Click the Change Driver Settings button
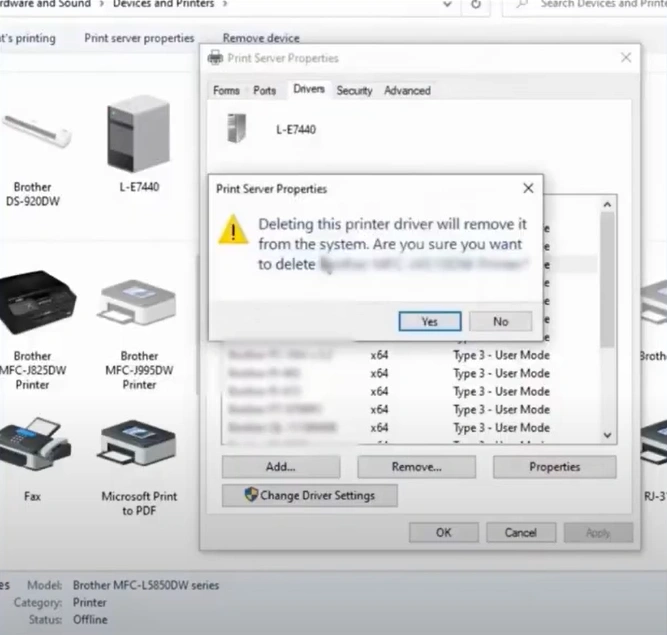Viewport: 667px width, 635px height. (309, 495)
